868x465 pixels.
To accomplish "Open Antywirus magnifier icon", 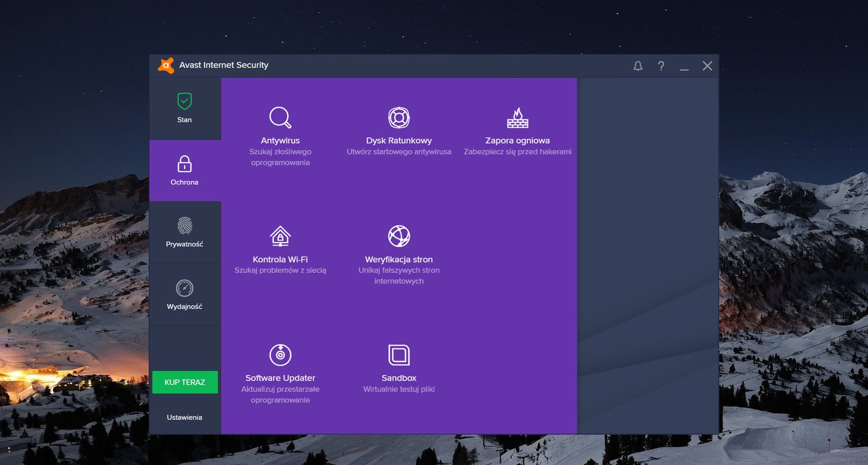I will [280, 117].
